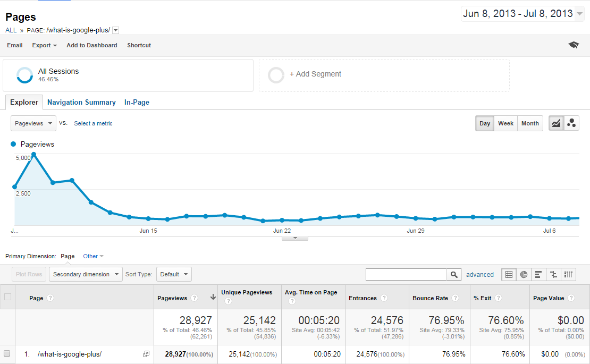Switch to the In-Page tab

(137, 102)
